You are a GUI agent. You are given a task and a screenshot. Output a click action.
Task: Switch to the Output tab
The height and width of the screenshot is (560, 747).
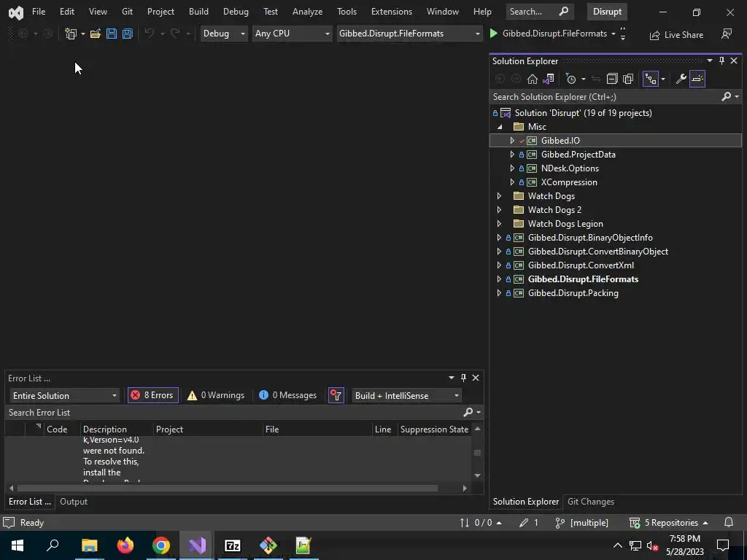74,502
